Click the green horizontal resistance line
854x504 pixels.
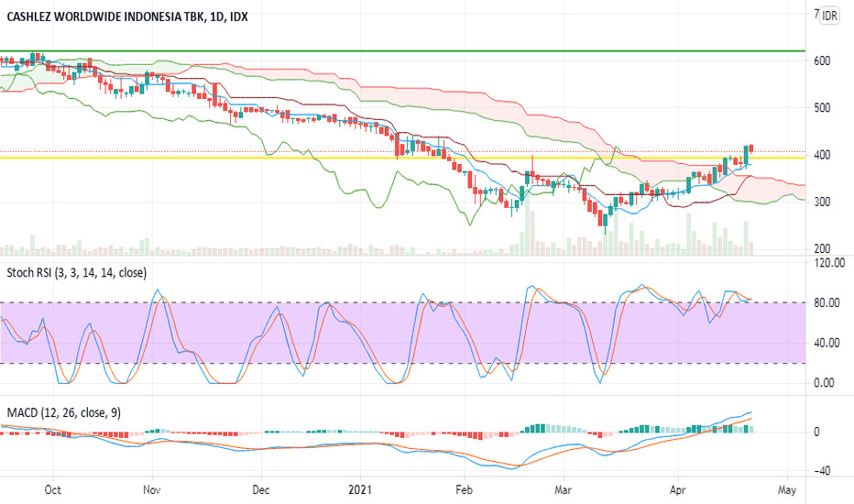click(402, 50)
